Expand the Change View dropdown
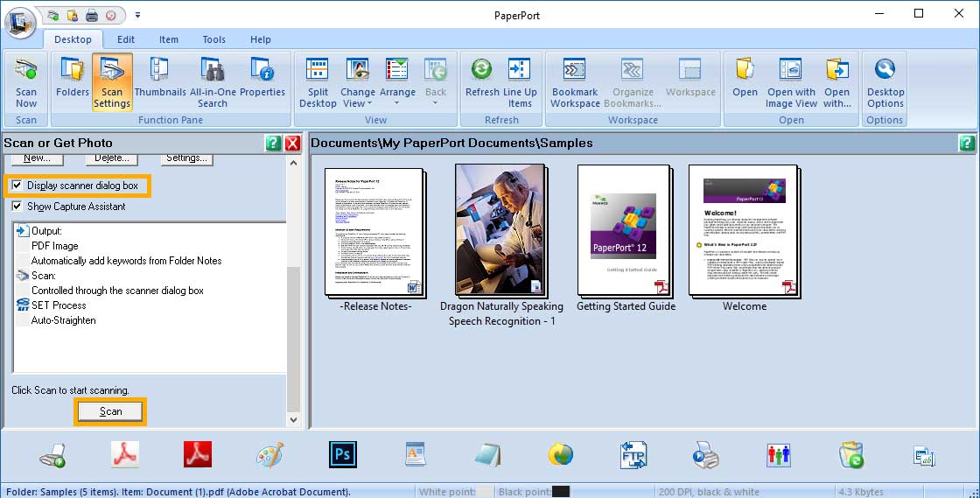The width and height of the screenshot is (980, 498). [358, 97]
